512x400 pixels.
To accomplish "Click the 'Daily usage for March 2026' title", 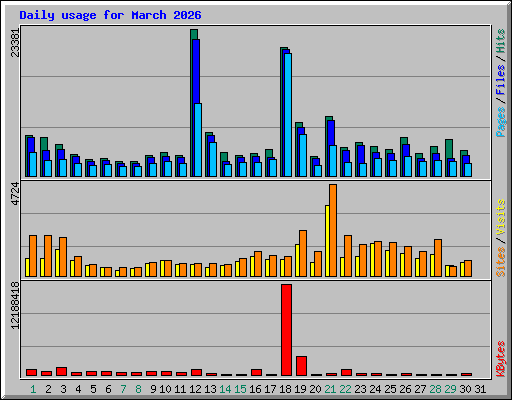I will pos(110,15).
